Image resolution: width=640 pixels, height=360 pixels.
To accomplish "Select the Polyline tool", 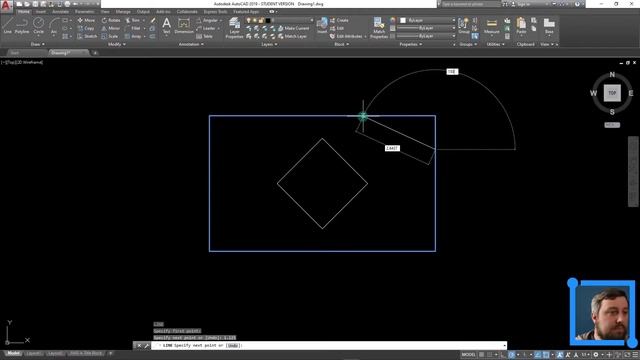I will click(x=22, y=26).
